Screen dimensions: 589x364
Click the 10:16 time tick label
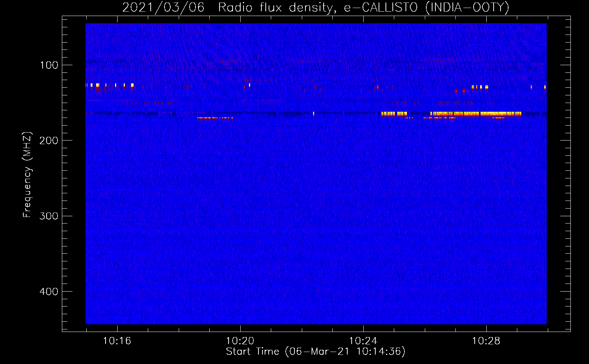tap(117, 341)
